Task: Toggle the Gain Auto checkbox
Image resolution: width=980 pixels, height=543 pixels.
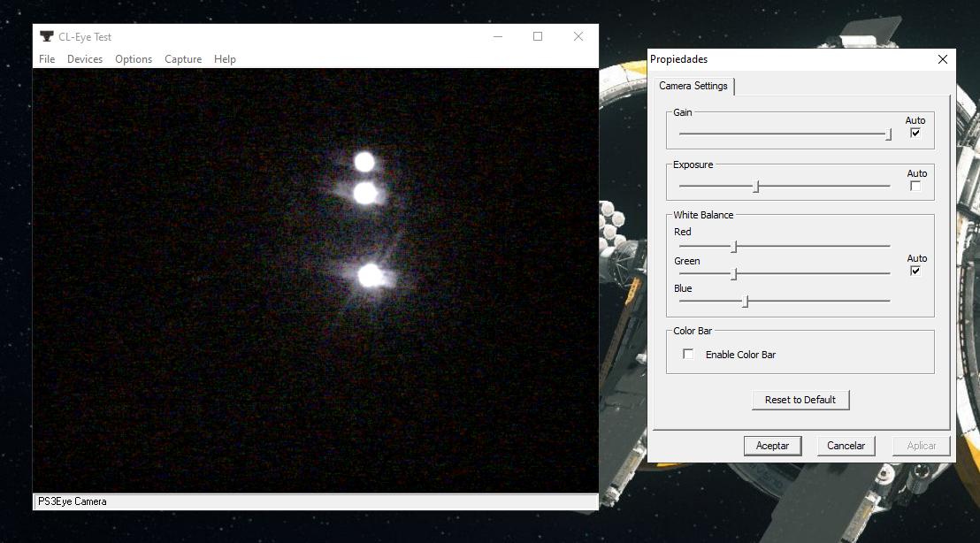Action: coord(915,133)
